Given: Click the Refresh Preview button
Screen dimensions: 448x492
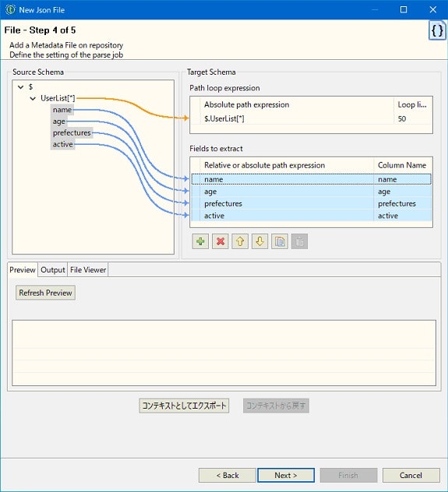Looking at the screenshot, I should pos(45,293).
